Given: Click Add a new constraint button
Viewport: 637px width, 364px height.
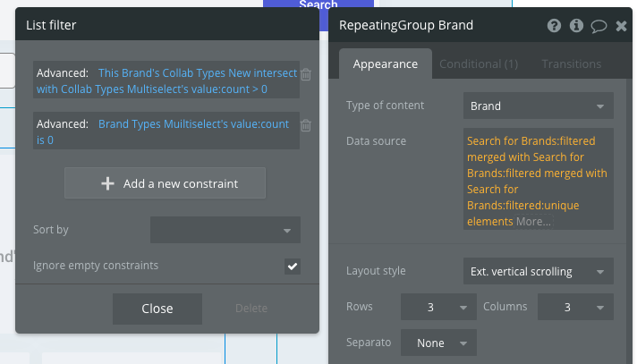Looking at the screenshot, I should point(166,183).
